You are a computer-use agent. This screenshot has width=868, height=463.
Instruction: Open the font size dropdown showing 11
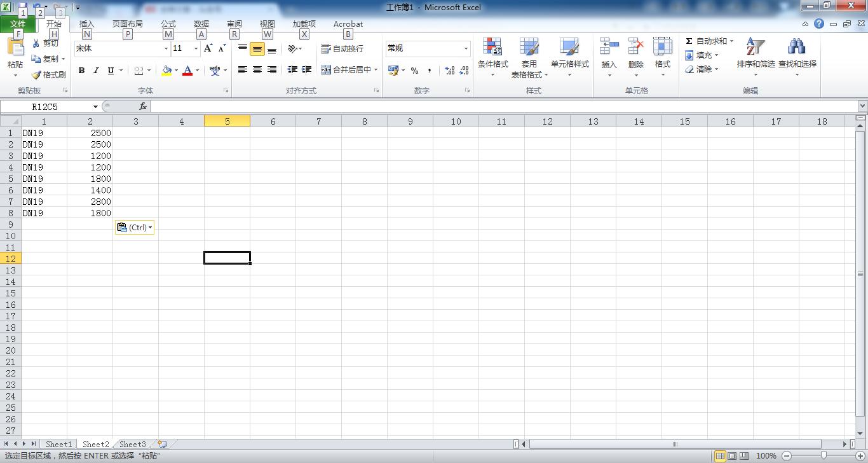point(196,48)
